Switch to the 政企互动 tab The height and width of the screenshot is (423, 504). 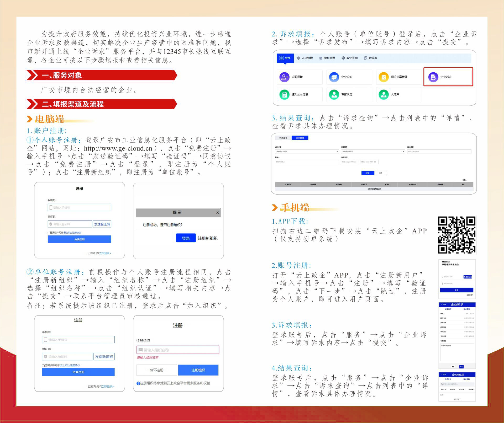coord(350,58)
